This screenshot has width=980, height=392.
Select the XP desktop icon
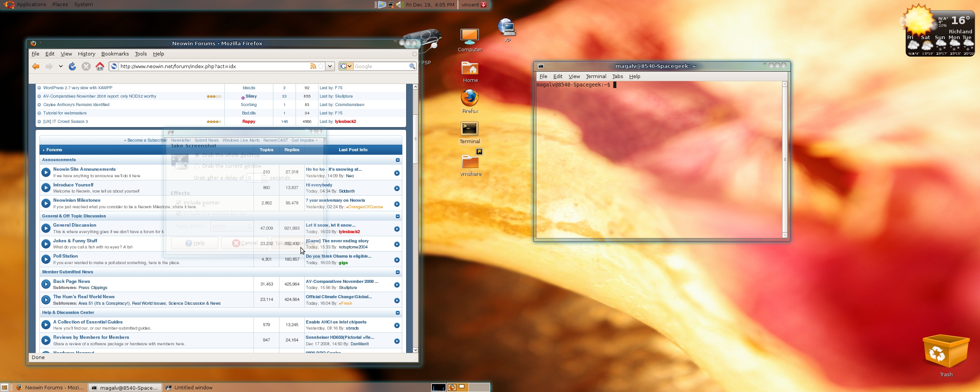click(x=507, y=30)
